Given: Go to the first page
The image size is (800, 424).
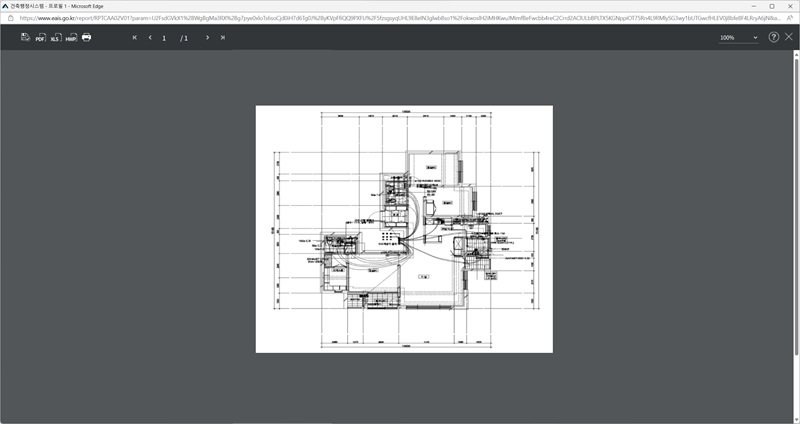Looking at the screenshot, I should (x=135, y=37).
